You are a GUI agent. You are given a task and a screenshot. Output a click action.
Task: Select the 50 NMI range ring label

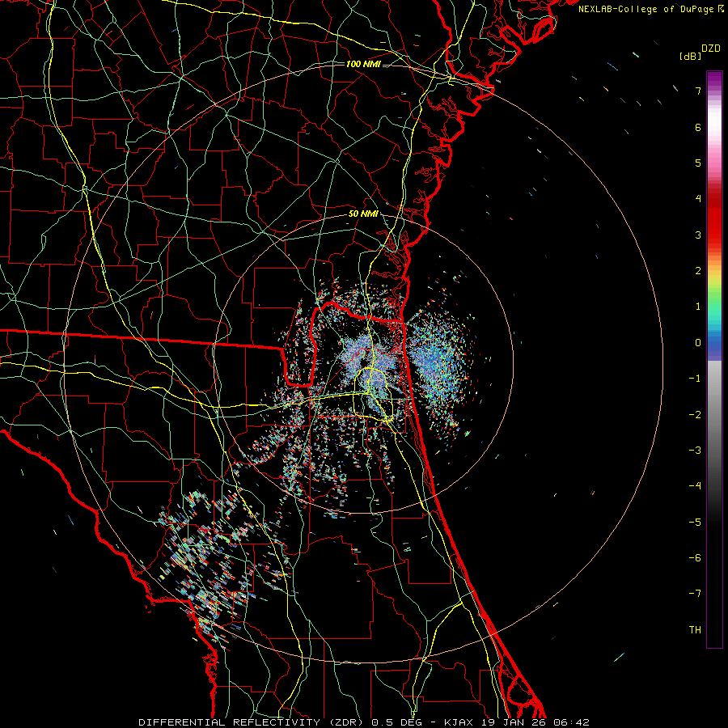pos(363,214)
